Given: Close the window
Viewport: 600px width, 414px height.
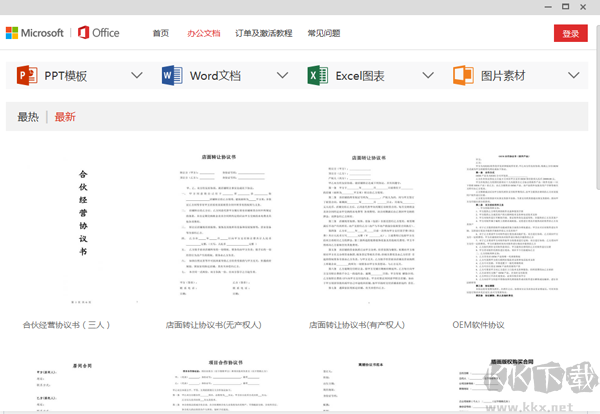Looking at the screenshot, I should point(583,7).
